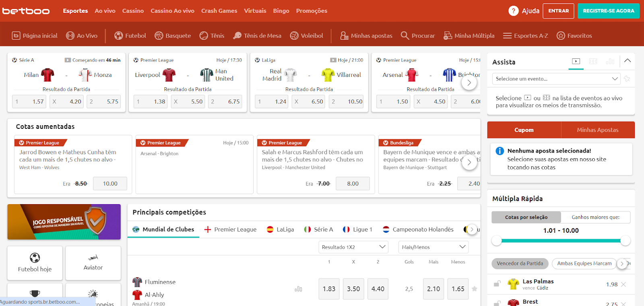Switch to Premier League competition tab
The height and width of the screenshot is (306, 644).
230,229
